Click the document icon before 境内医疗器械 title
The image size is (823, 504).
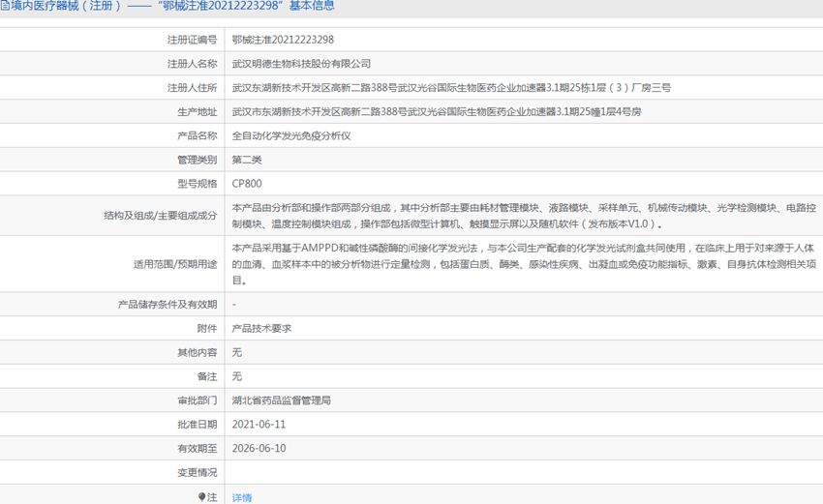point(4,7)
